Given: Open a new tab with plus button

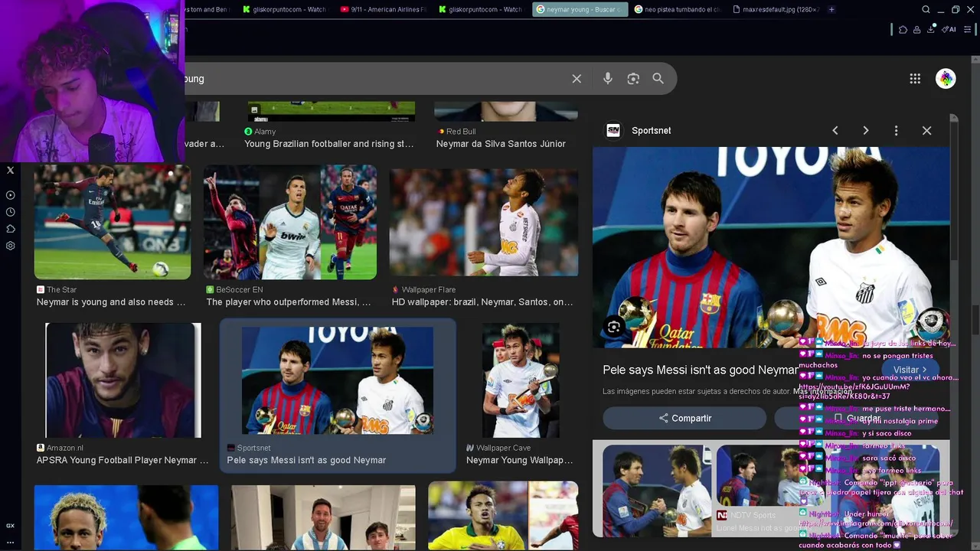Looking at the screenshot, I should 831,9.
